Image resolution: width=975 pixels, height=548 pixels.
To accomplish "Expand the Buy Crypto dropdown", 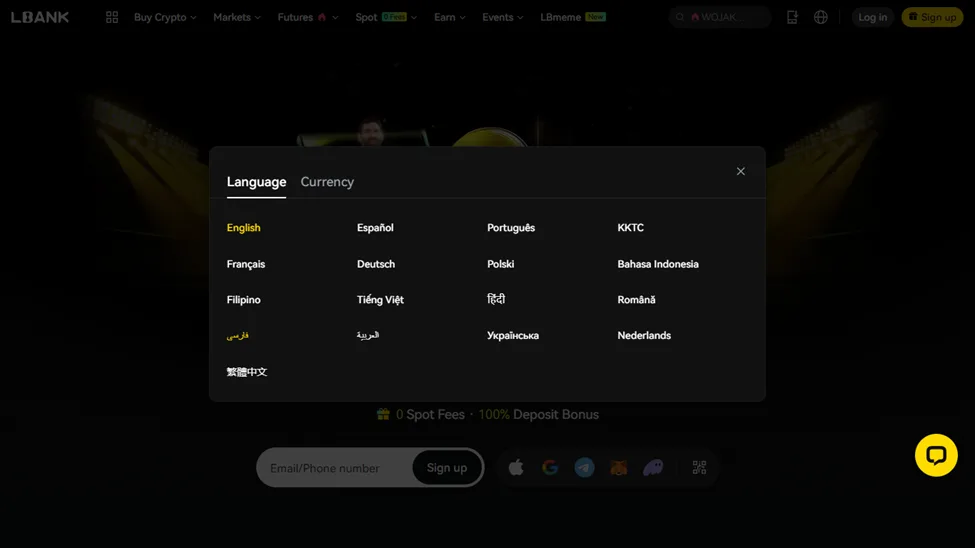I will [x=165, y=17].
